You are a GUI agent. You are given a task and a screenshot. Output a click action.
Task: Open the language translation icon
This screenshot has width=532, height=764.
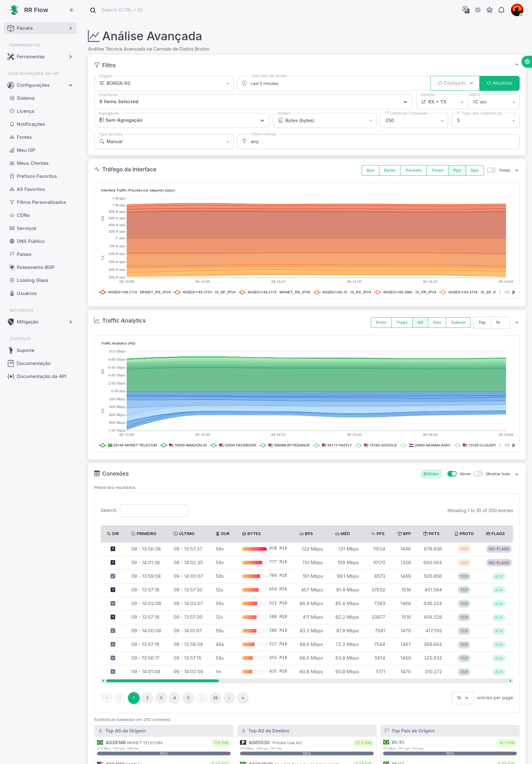click(466, 10)
